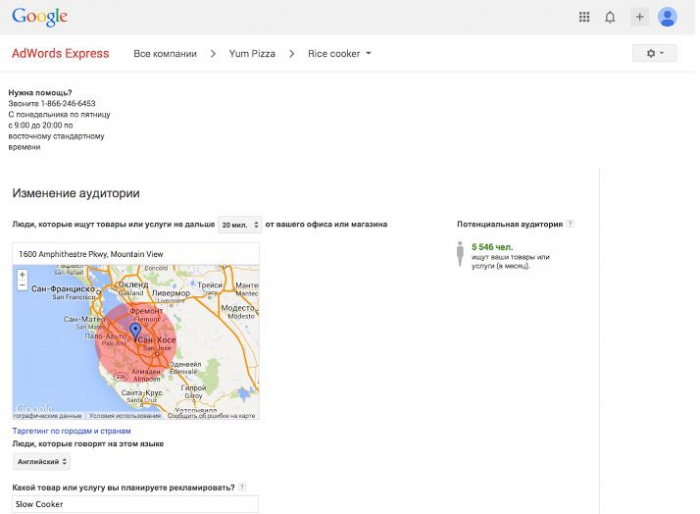Expand the Rice cooker campaign dropdown
Image resolution: width=700 pixels, height=514 pixels.
point(340,54)
